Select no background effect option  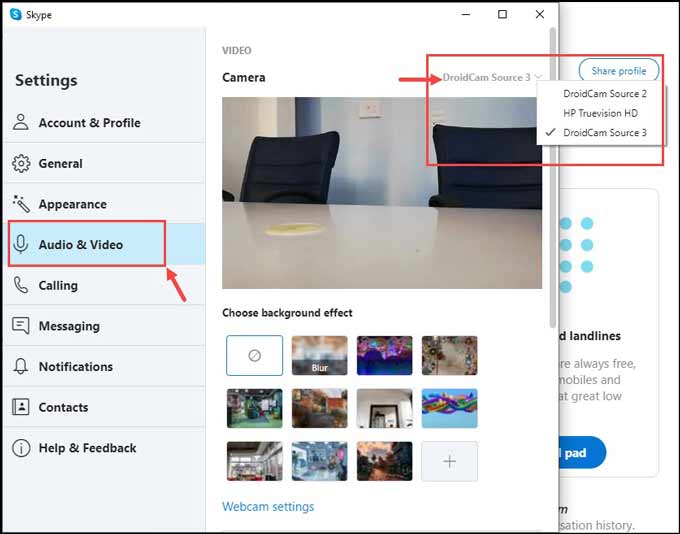255,355
